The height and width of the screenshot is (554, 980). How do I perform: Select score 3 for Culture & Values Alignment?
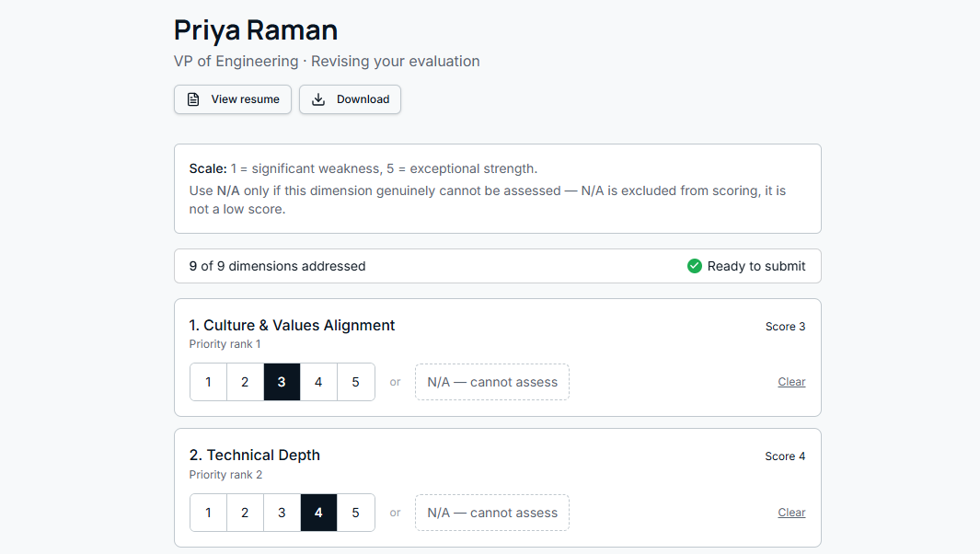[x=282, y=382]
